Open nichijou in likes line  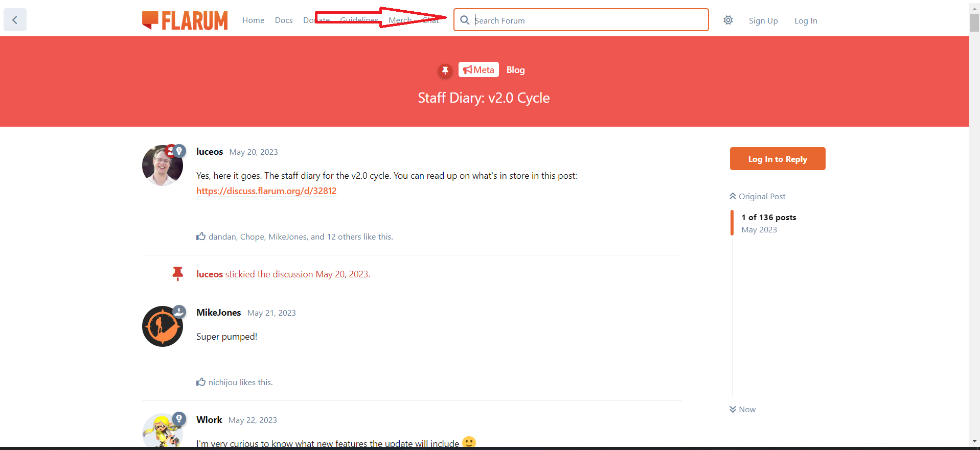tap(223, 382)
